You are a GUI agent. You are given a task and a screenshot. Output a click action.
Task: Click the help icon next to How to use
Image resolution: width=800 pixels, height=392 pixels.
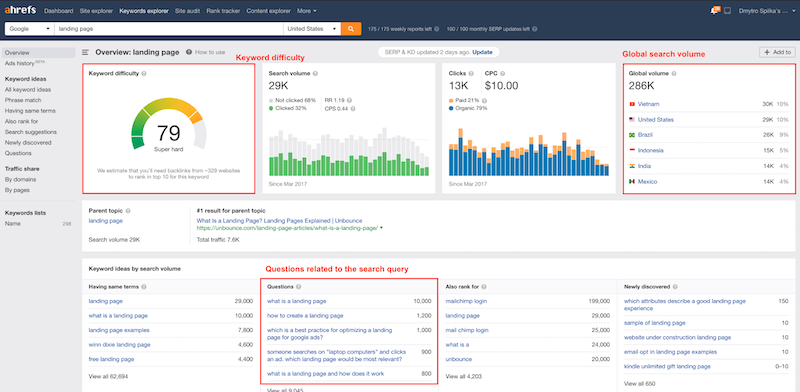189,52
